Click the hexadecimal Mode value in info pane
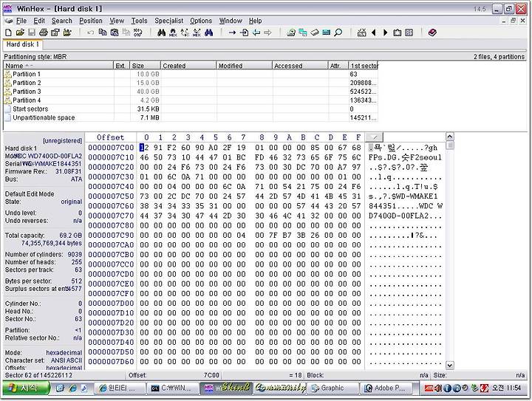Screen dimensions: 532x401 point(64,352)
